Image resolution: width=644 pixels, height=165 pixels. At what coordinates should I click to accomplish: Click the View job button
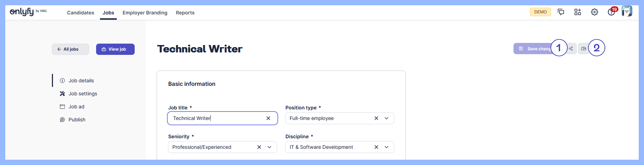[x=115, y=49]
